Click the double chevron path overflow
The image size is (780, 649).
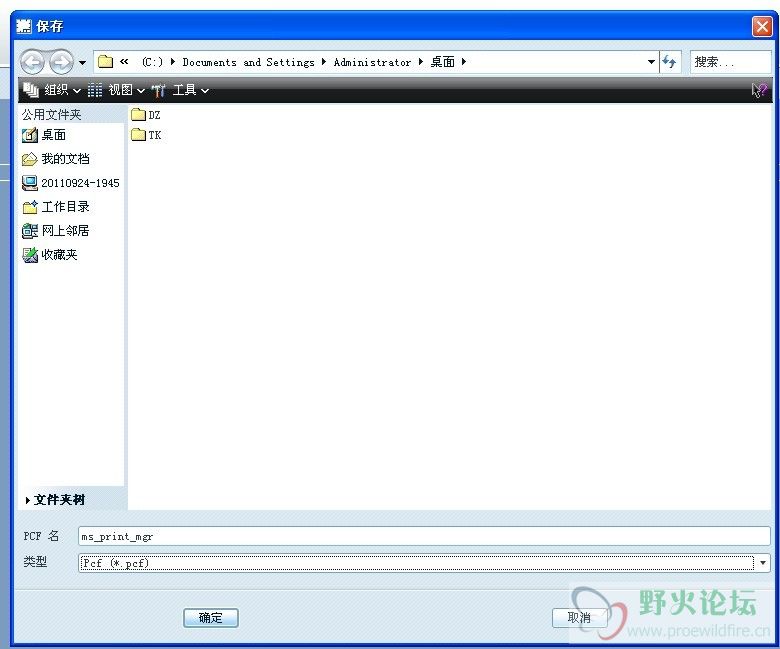coord(124,61)
